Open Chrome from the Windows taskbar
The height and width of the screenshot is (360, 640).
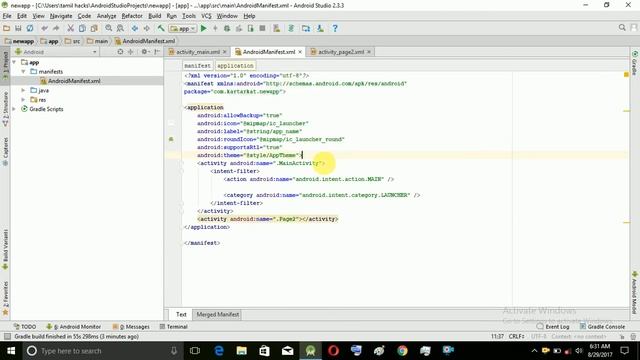point(402,351)
